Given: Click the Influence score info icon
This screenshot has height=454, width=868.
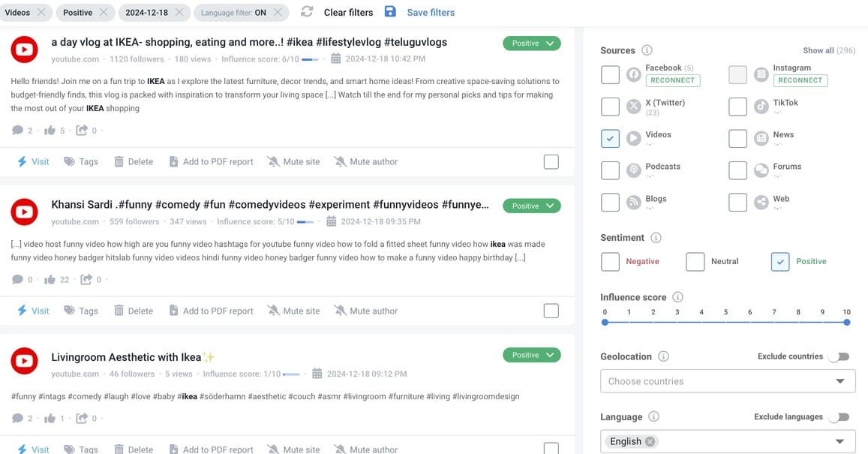Looking at the screenshot, I should tap(677, 297).
